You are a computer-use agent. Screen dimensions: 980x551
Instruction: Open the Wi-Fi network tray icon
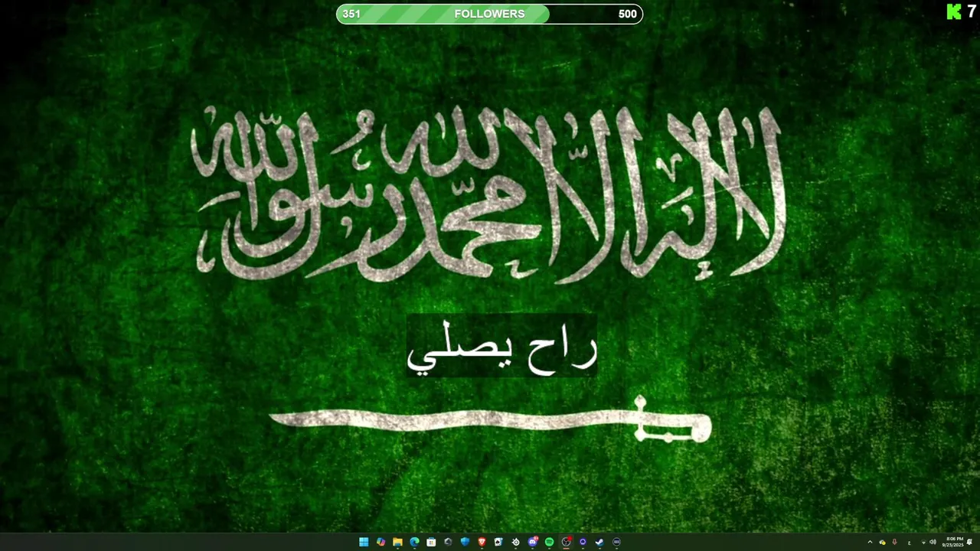click(x=923, y=542)
